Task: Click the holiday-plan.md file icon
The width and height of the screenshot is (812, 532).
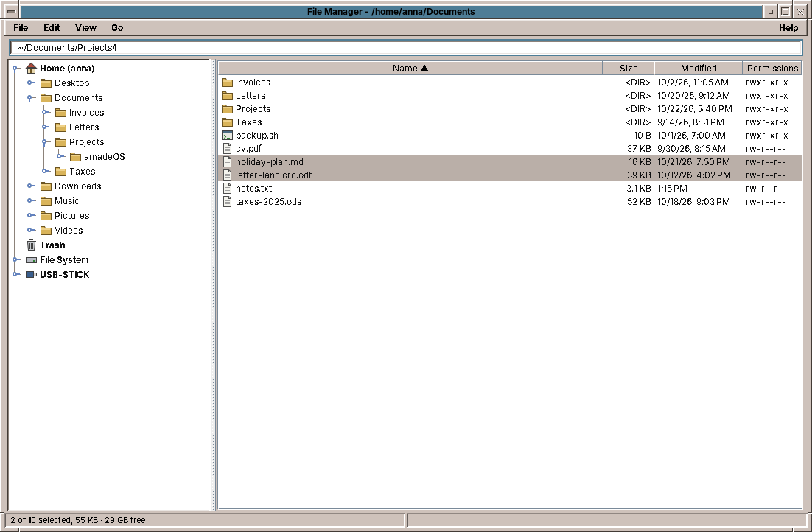Action: click(227, 162)
